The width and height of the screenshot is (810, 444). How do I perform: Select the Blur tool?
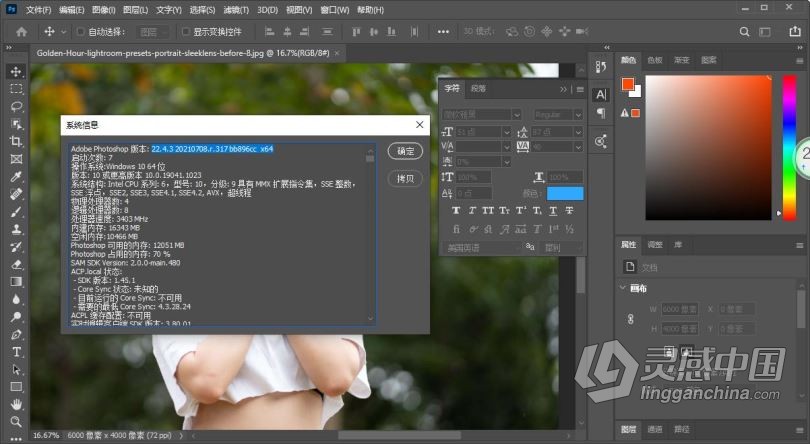pyautogui.click(x=16, y=299)
